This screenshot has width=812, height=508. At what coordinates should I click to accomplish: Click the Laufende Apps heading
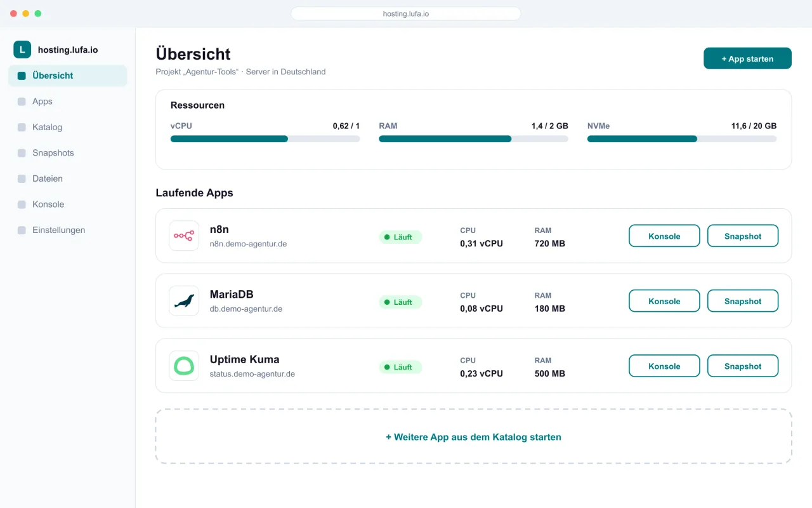tap(195, 193)
